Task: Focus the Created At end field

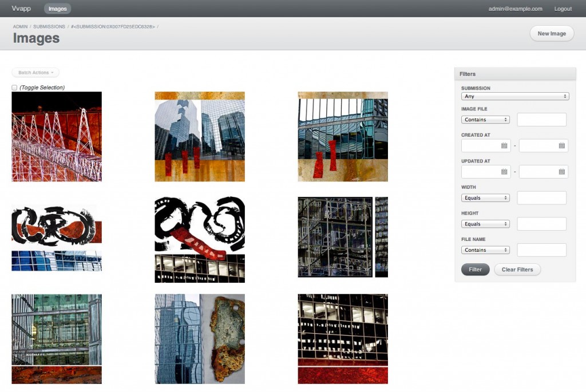Action: click(x=544, y=146)
